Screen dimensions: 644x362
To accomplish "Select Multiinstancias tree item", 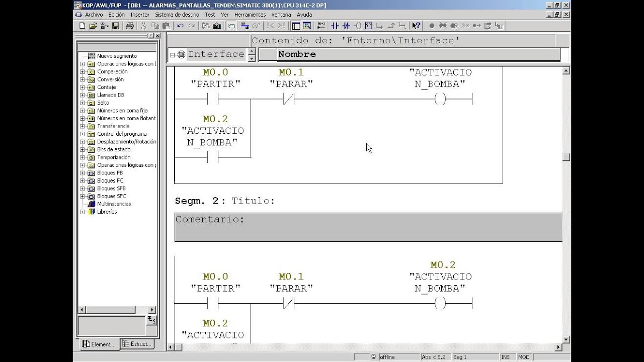I will coord(114,204).
